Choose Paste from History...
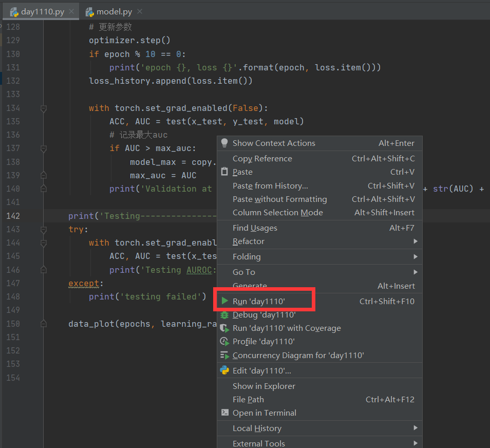490x448 pixels. 319,185
